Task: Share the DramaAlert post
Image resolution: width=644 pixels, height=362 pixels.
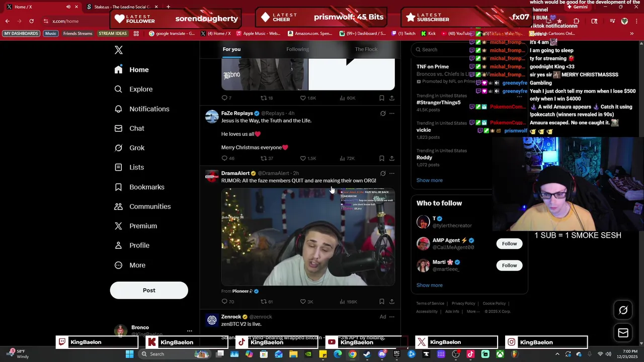Action: tap(392, 302)
